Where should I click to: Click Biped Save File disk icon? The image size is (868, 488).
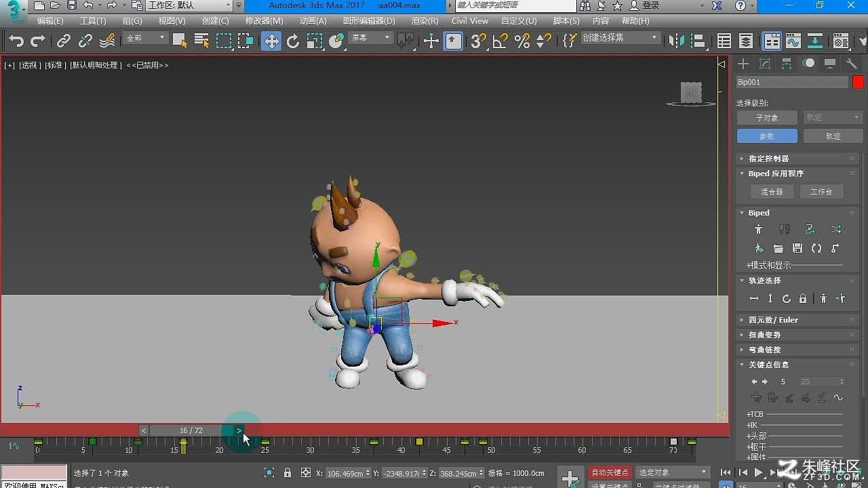coord(797,249)
